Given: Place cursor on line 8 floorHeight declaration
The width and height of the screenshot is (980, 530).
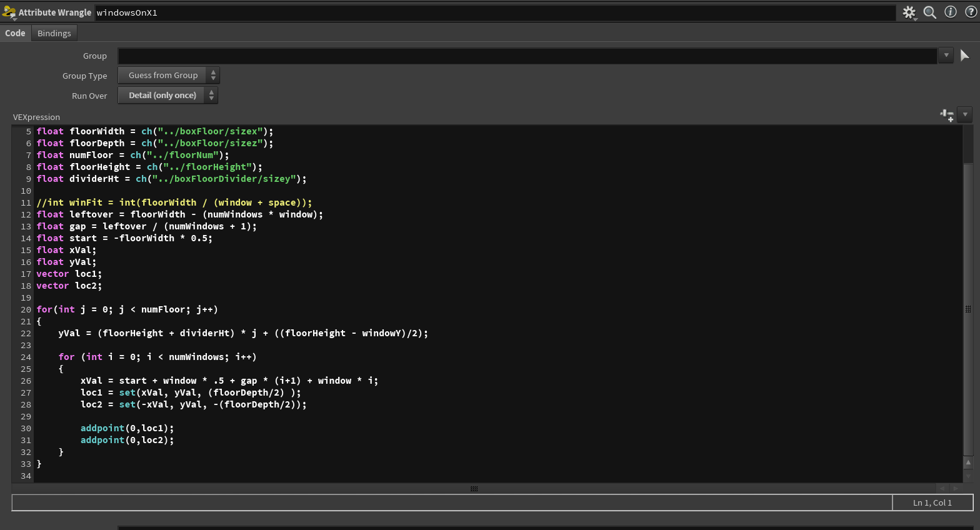Looking at the screenshot, I should coord(149,167).
